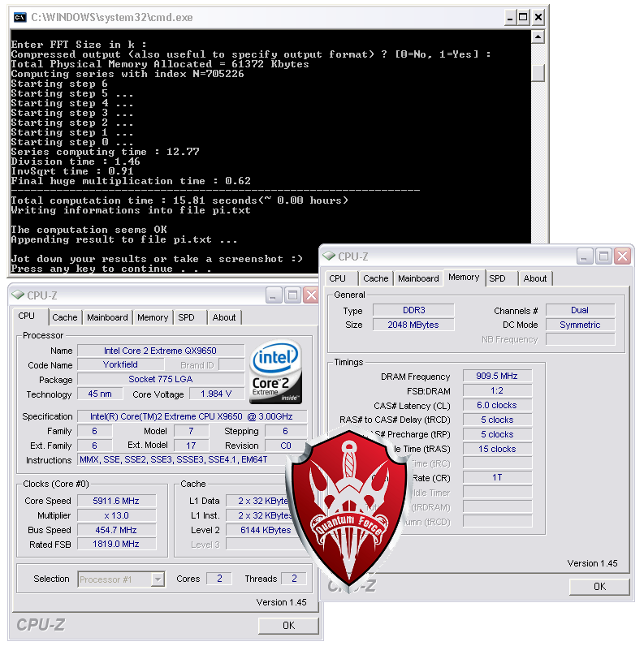Click the Cores value field

(219, 579)
